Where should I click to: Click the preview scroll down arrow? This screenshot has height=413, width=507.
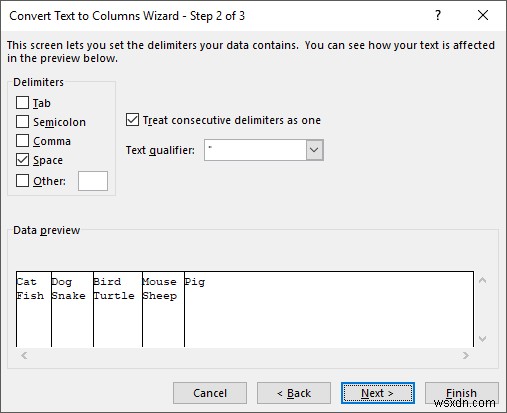point(482,339)
